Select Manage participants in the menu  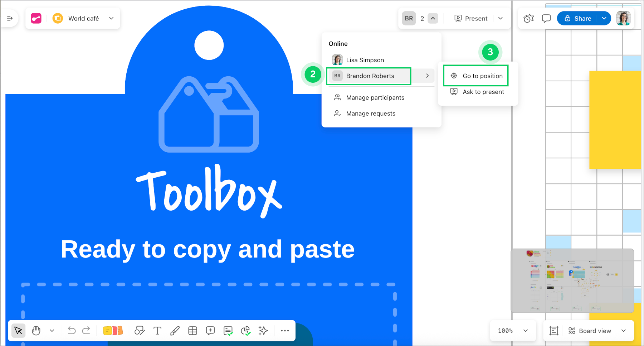point(375,97)
